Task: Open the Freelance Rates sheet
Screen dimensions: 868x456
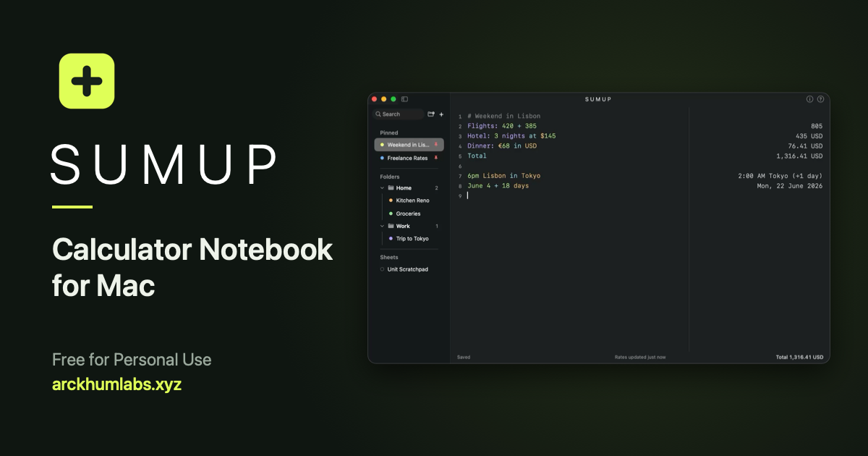Action: pos(409,158)
